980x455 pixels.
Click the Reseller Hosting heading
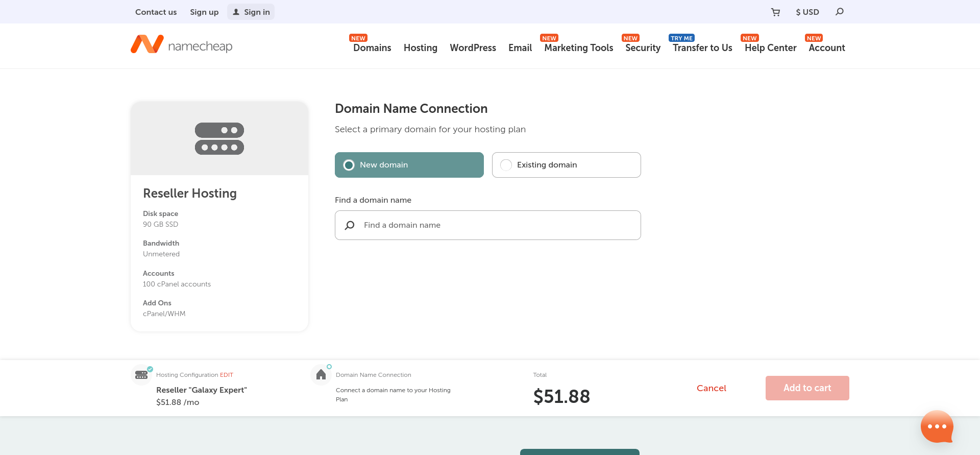(190, 193)
